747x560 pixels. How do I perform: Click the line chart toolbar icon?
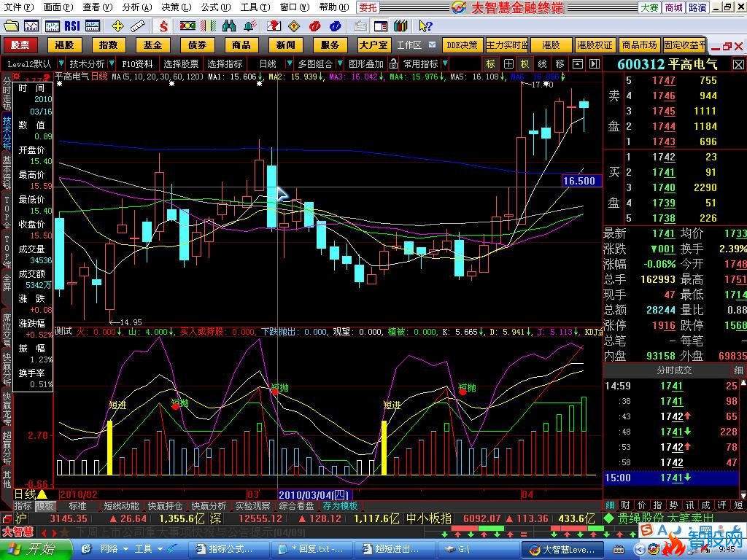tap(31, 26)
